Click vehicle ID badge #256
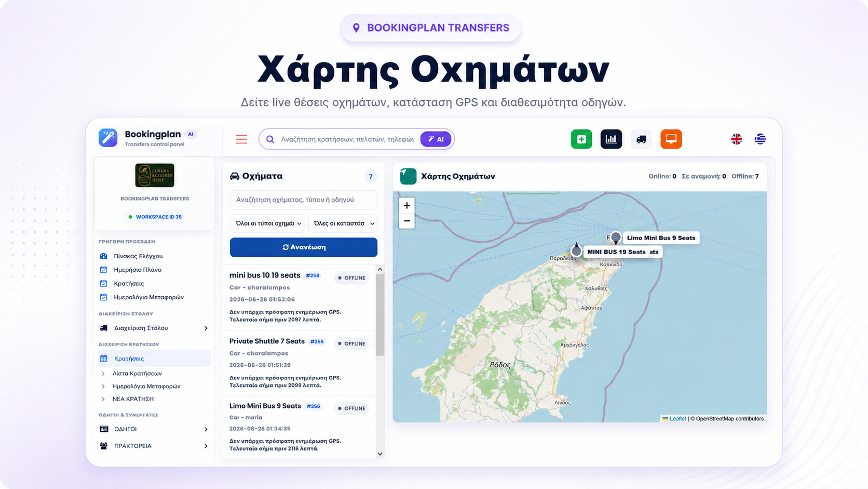 [x=314, y=406]
